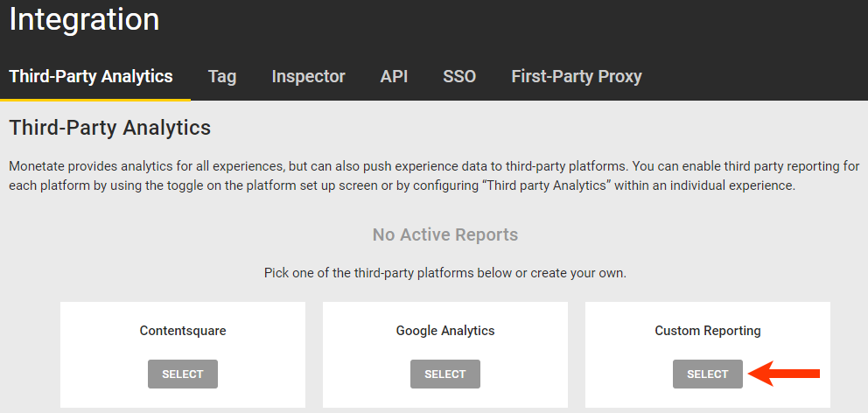
Task: Click the Third-Party Analytics section heading
Action: click(x=109, y=128)
